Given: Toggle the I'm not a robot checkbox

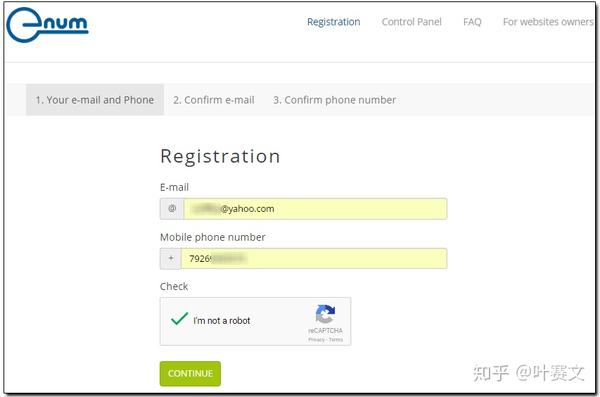Looking at the screenshot, I should (179, 319).
